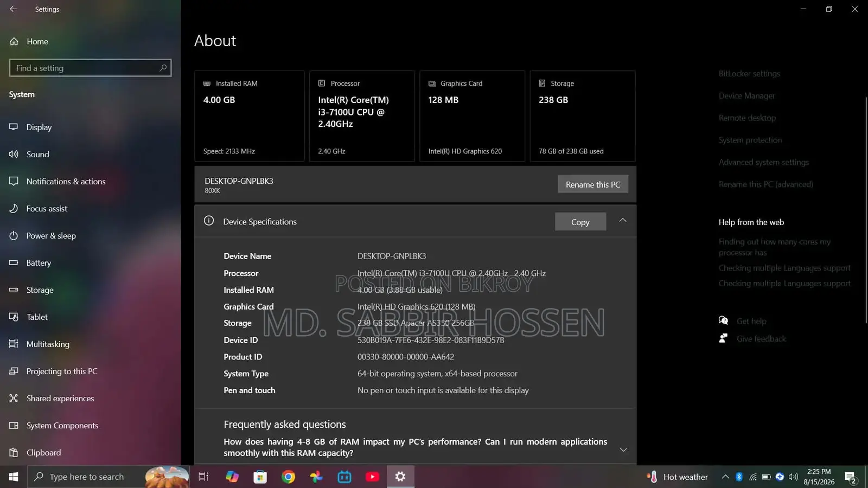Open Task View on the taskbar
This screenshot has width=868, height=488.
tap(203, 477)
